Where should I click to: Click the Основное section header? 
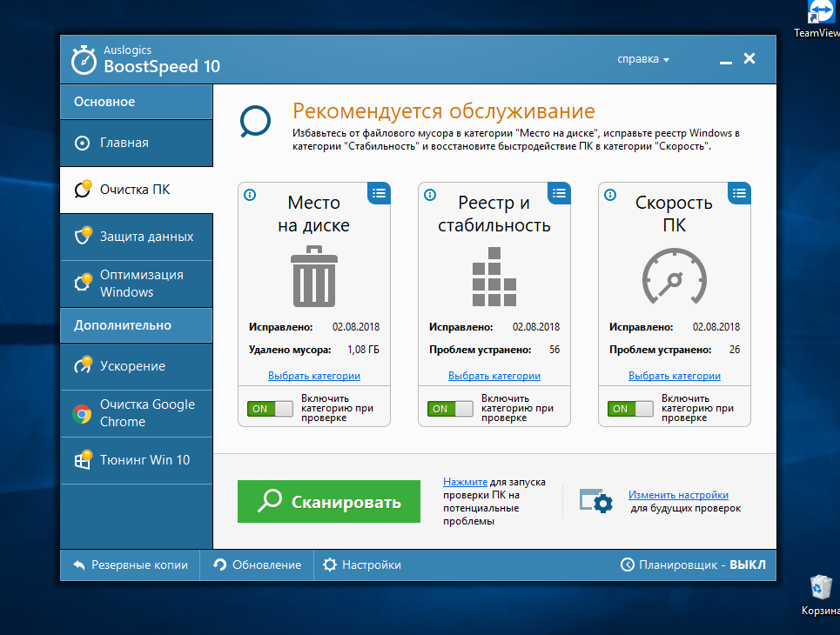pos(137,102)
